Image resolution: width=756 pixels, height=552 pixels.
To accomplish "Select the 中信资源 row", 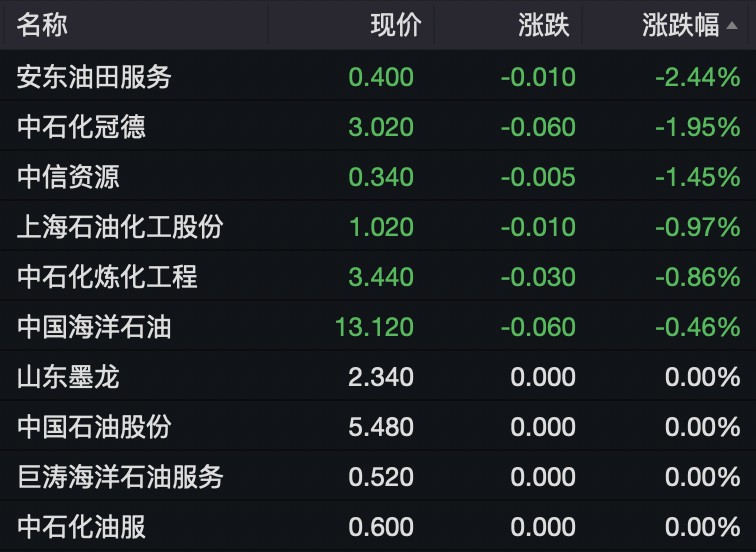I will click(68, 177).
